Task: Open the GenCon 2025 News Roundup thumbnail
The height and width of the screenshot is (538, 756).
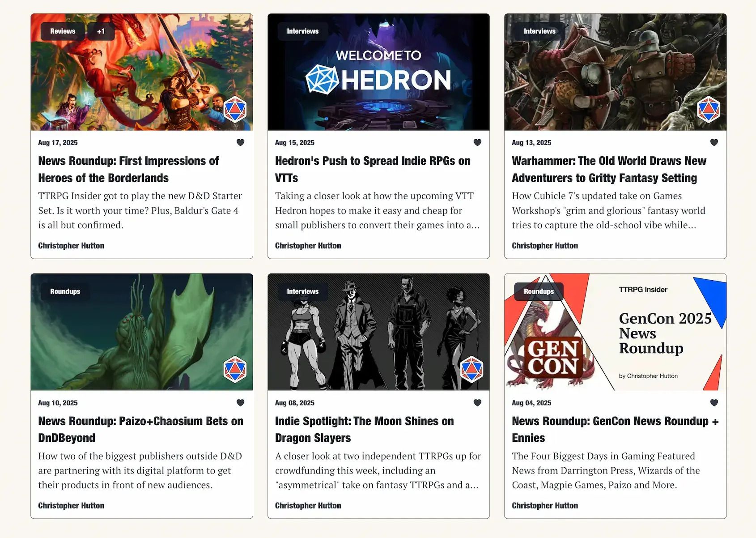Action: click(x=616, y=332)
